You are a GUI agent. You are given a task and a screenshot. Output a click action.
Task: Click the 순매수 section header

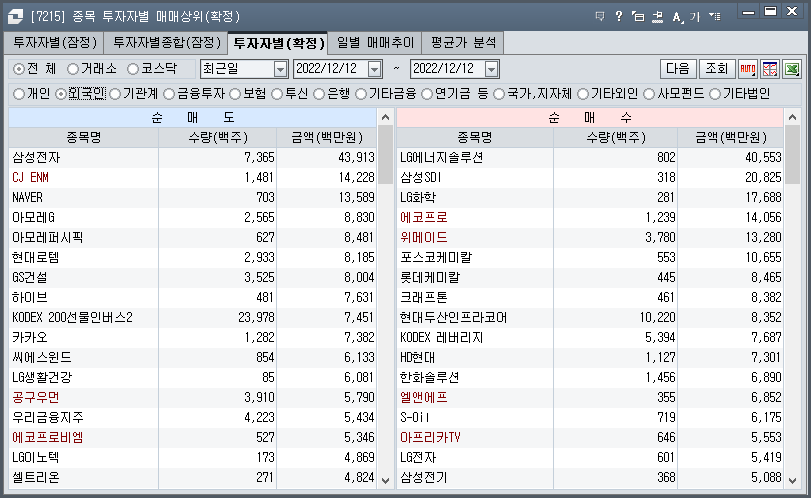point(590,117)
